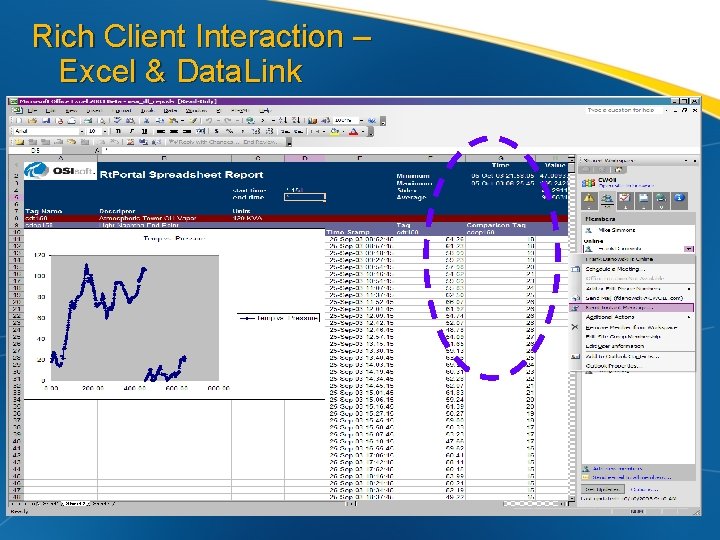Viewport: 720px width, 540px height.
Task: Click the Sort Descending Z-A icon
Action: [296, 121]
